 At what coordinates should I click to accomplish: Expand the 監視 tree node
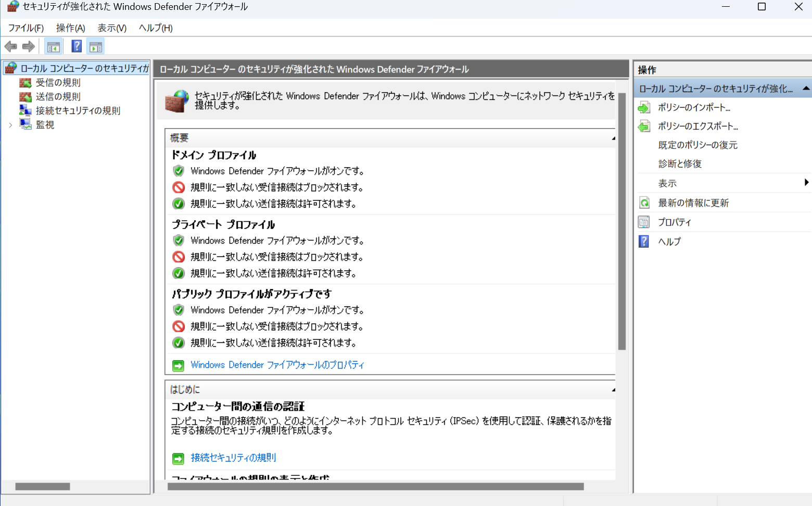[x=10, y=124]
